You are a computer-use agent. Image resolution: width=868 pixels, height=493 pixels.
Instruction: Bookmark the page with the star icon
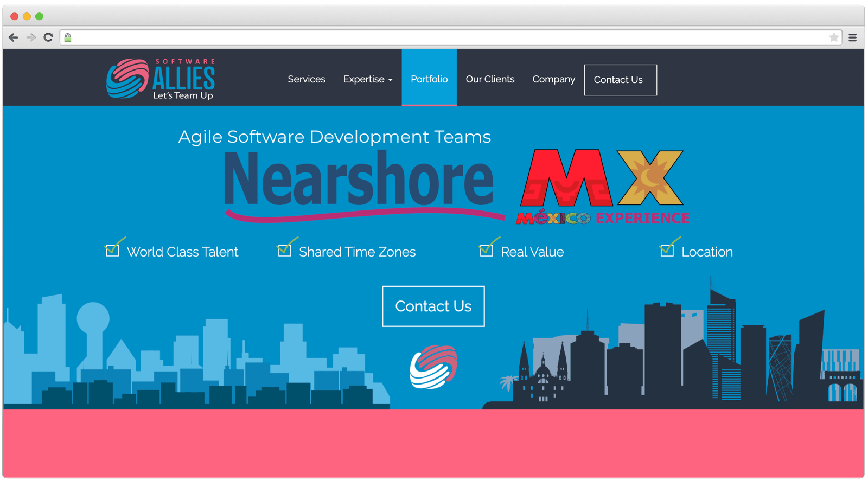(834, 37)
